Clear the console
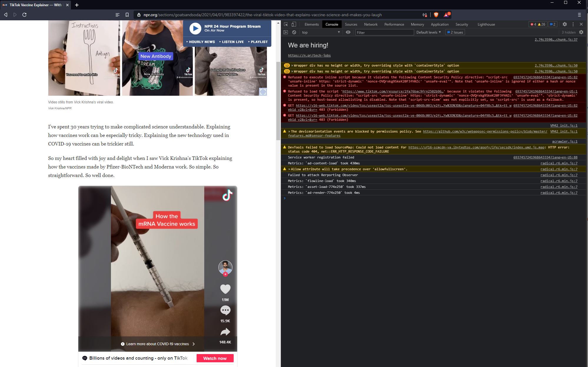 [x=294, y=32]
